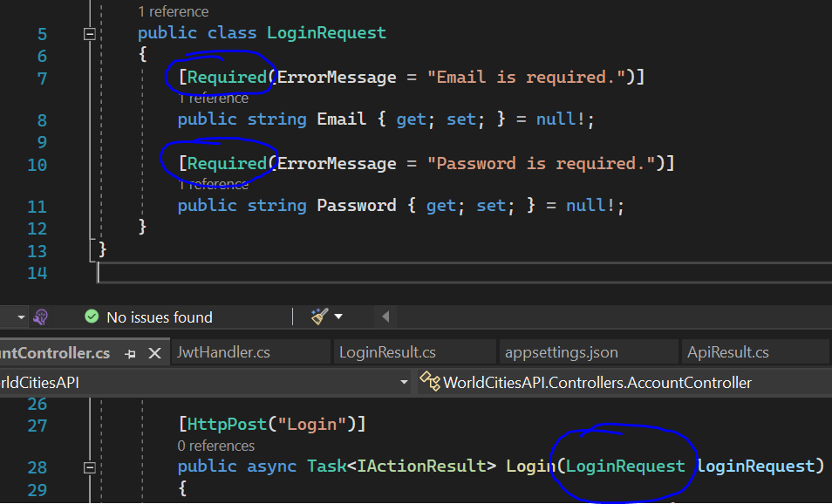Close the AccountController.cs tab
Viewport: 832px width, 504px height.
(x=154, y=353)
